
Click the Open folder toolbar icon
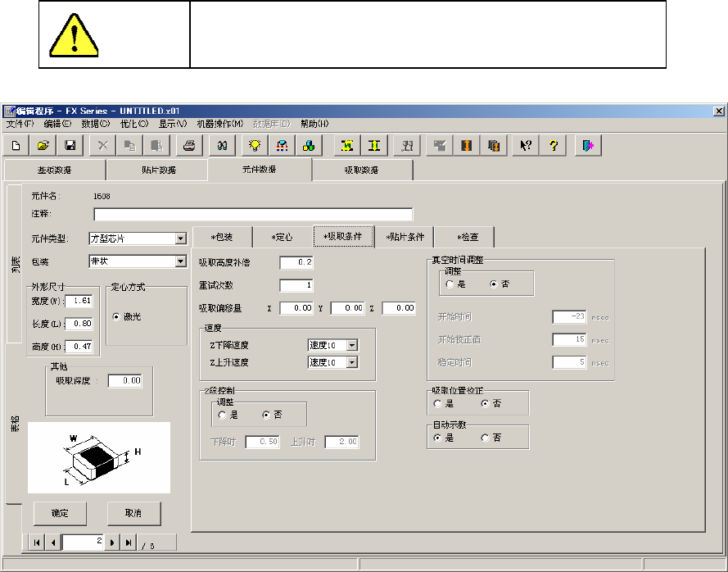(x=43, y=146)
